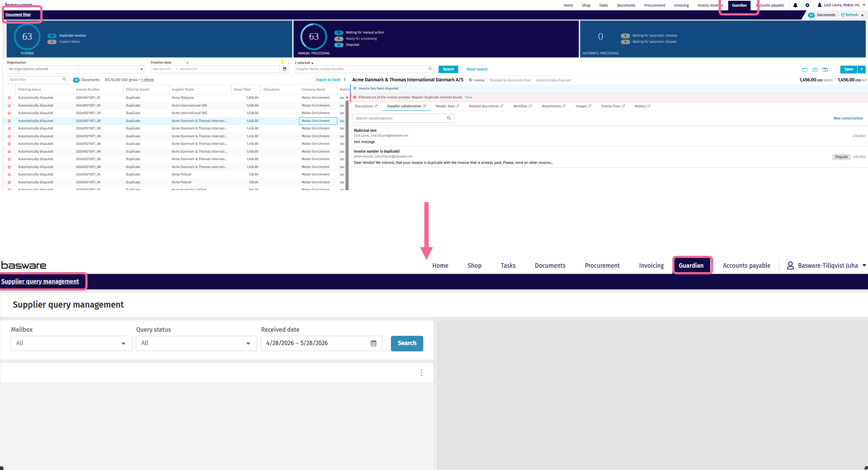
Task: Click Supplier query management breadcrumb link
Action: pos(40,281)
